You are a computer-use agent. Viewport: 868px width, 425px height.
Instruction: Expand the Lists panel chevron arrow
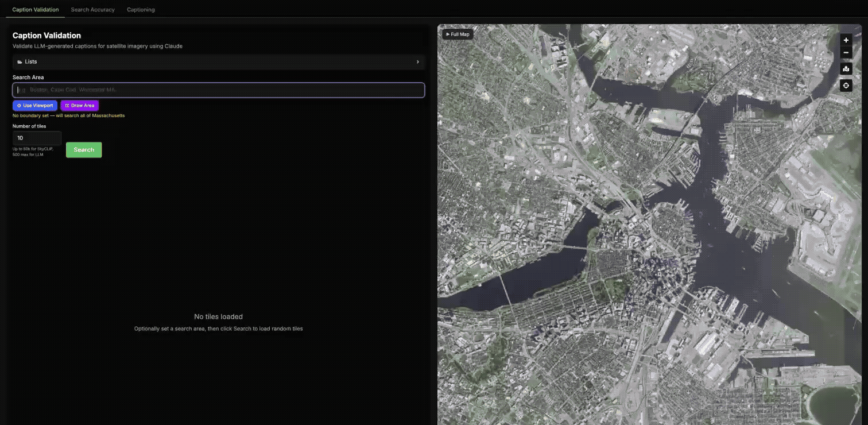pos(417,62)
